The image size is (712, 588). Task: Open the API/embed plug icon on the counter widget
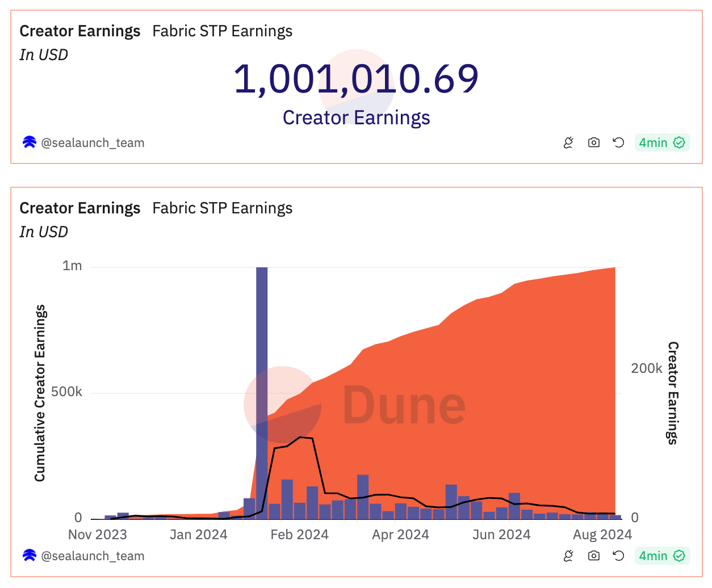[568, 142]
